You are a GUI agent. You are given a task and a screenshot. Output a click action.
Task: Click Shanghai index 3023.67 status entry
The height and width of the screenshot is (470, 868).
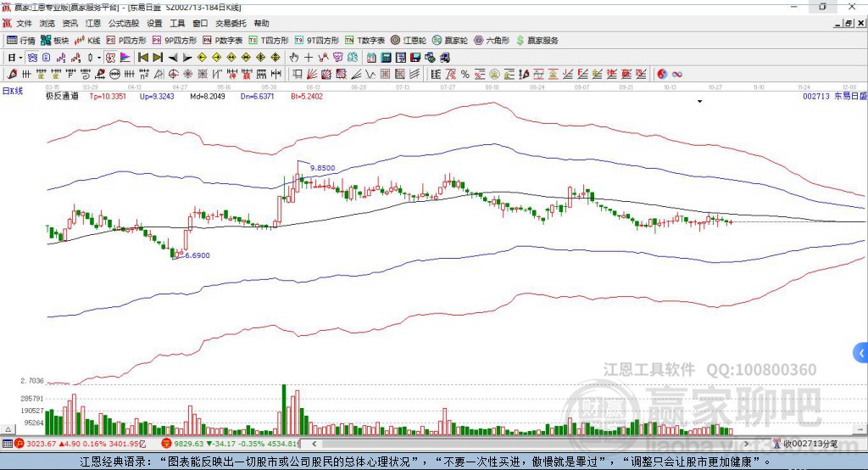click(x=82, y=444)
